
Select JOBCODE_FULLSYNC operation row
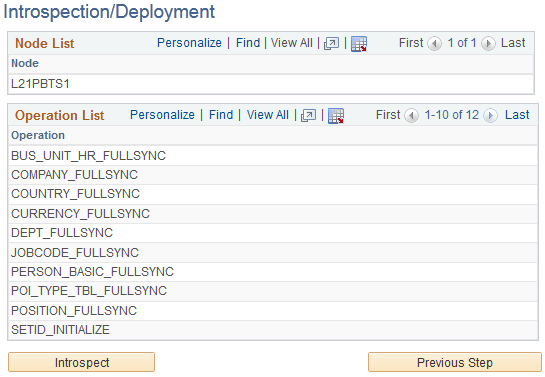(273, 253)
